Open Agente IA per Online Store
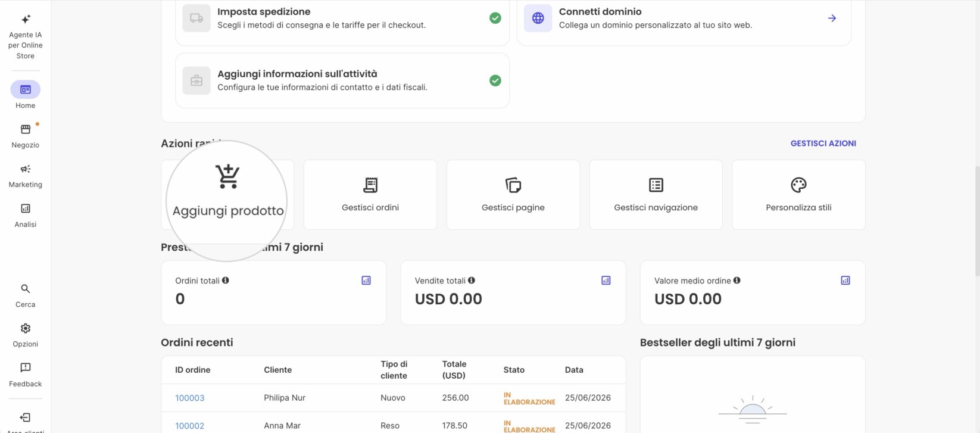The width and height of the screenshot is (980, 433). click(x=25, y=37)
